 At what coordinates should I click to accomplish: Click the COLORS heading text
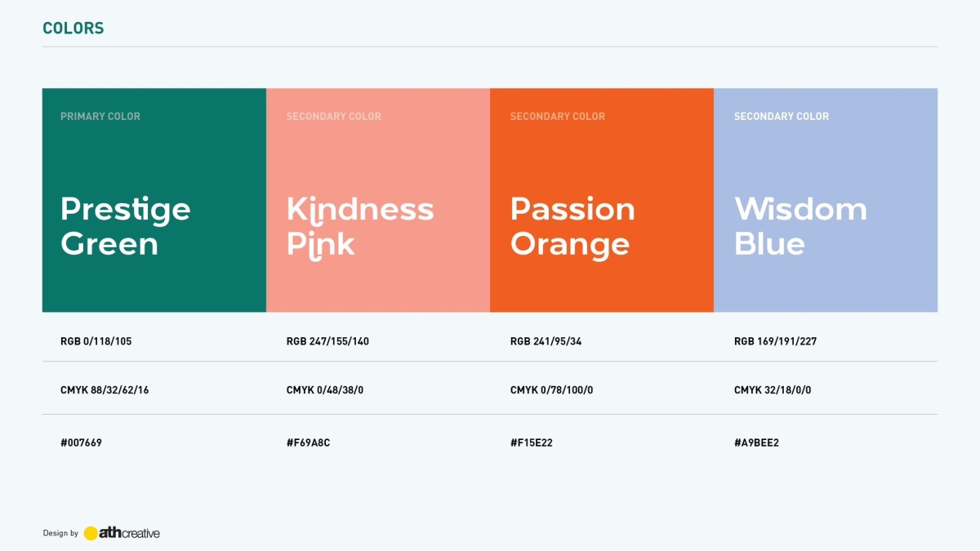coord(73,29)
